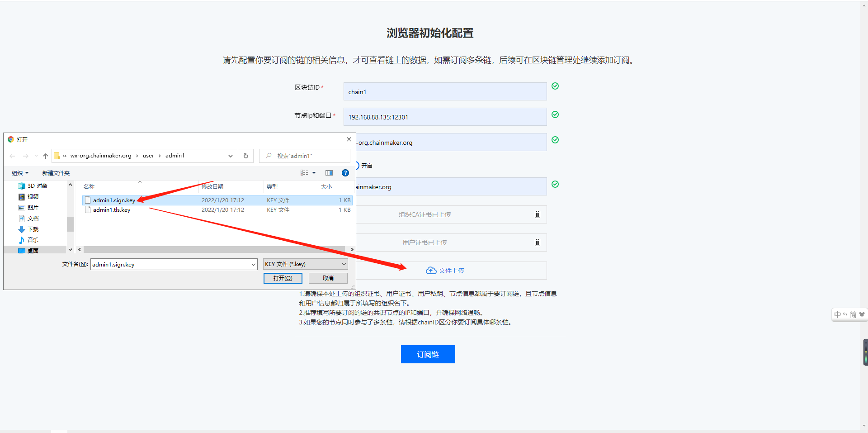Select the user folder in the path bar

pyautogui.click(x=148, y=156)
